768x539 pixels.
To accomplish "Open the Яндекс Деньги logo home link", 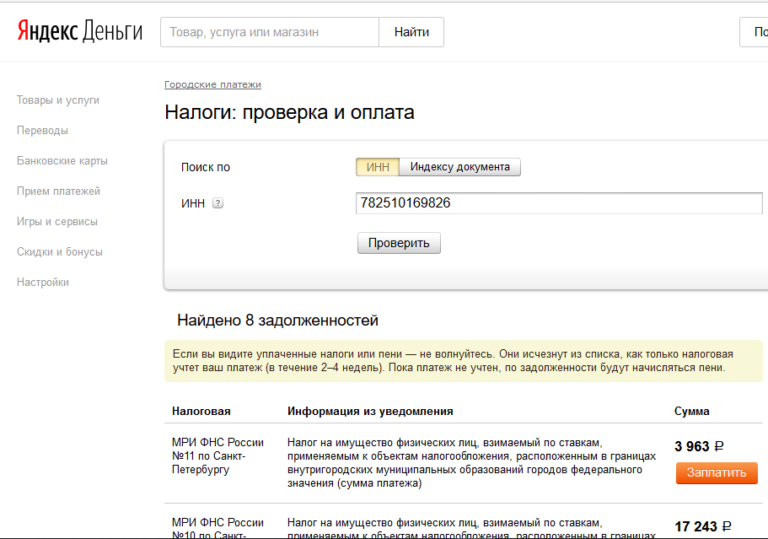I will 80,31.
